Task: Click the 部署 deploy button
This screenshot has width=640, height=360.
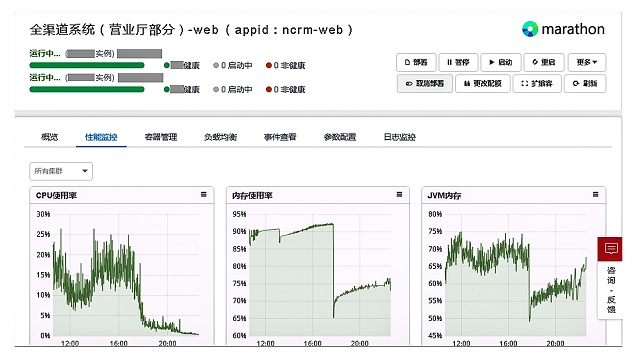Action: [416, 62]
